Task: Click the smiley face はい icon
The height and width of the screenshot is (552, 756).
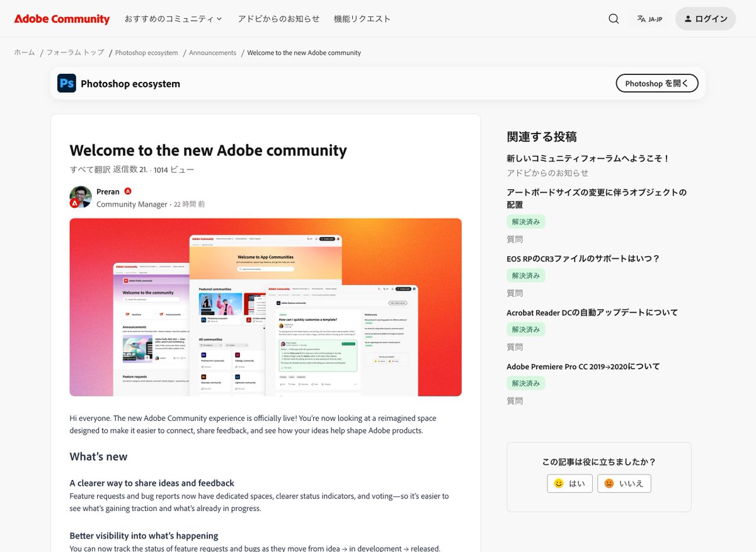Action: click(558, 484)
